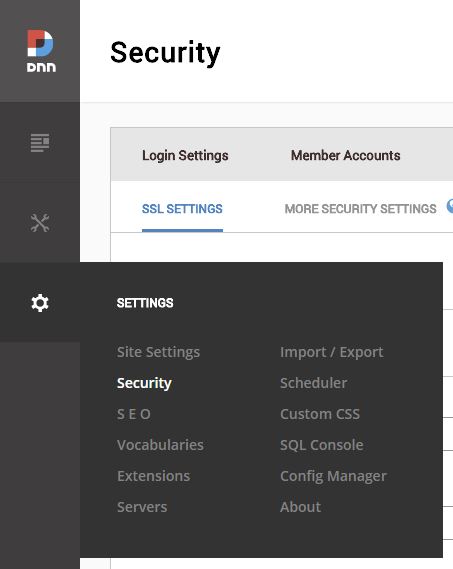Open the Manage tools wrench icon

tap(40, 223)
